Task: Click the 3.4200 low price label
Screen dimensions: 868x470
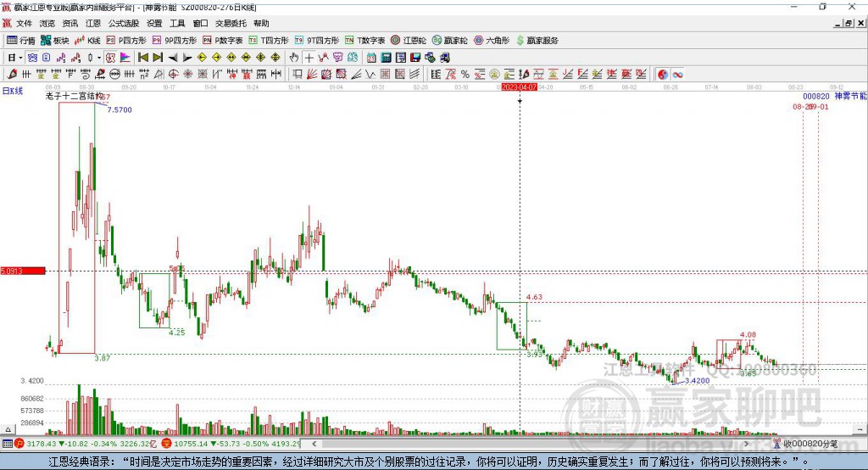Action: tap(697, 381)
